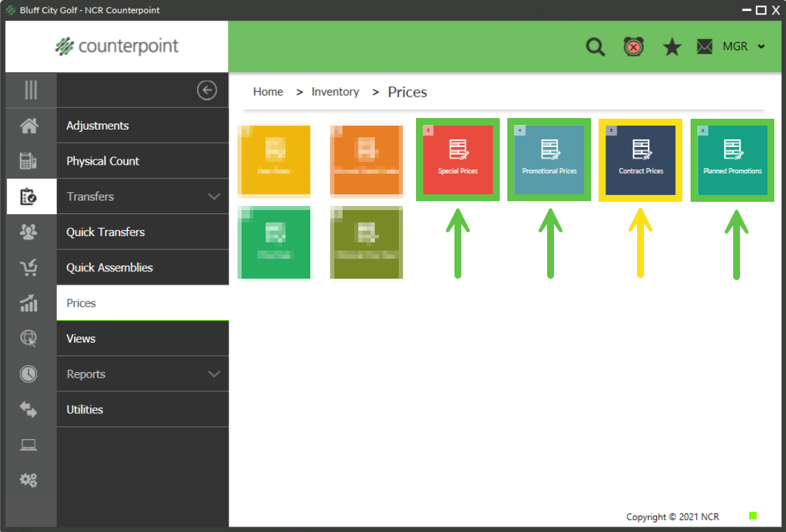Collapse sidebar with back arrow circle
Image resolution: width=786 pixels, height=532 pixels.
[x=207, y=90]
